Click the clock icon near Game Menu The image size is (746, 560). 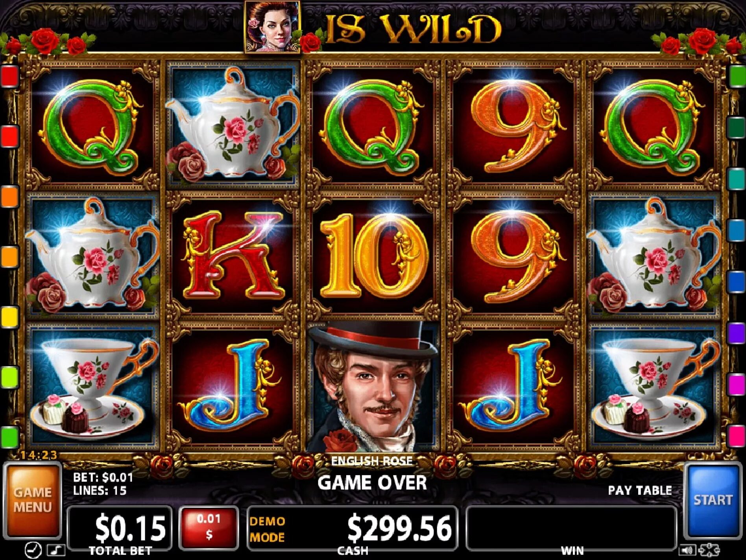click(33, 550)
